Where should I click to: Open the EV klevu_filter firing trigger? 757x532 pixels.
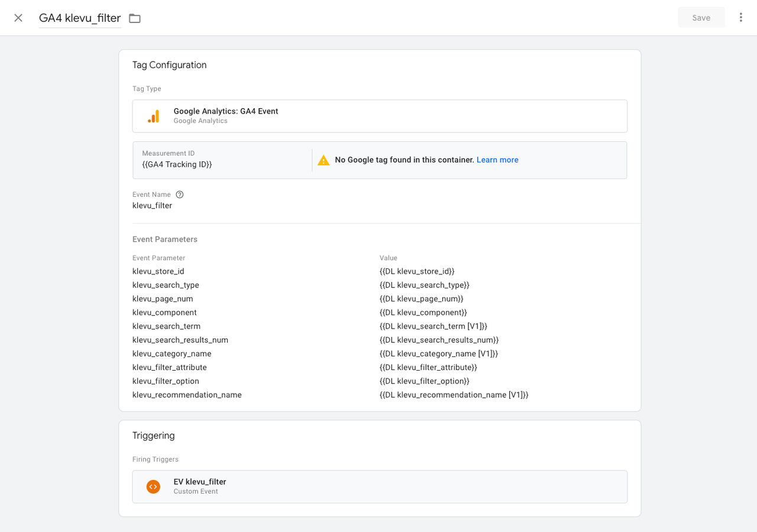click(x=380, y=486)
